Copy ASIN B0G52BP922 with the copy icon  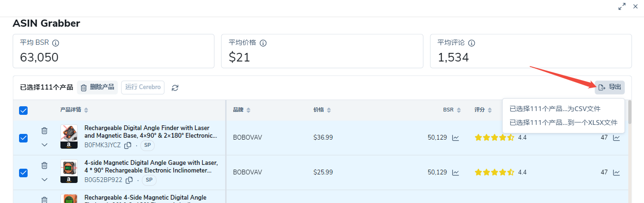coord(129,180)
